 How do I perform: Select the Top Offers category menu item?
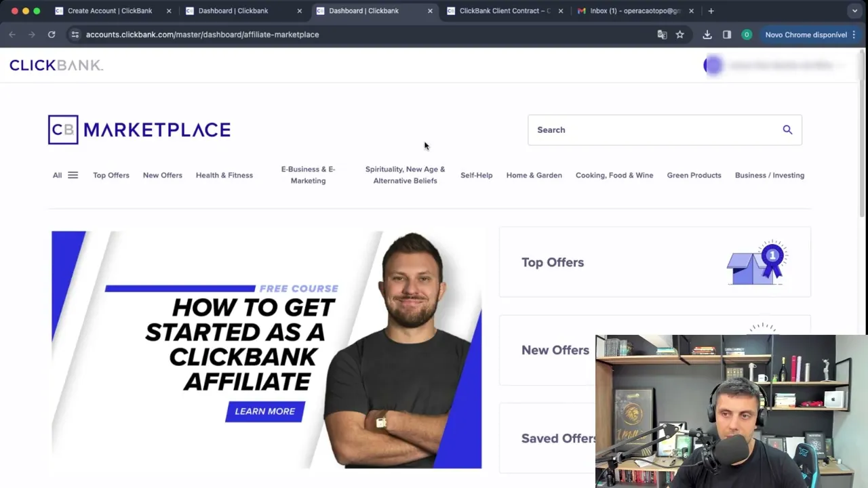click(x=111, y=175)
